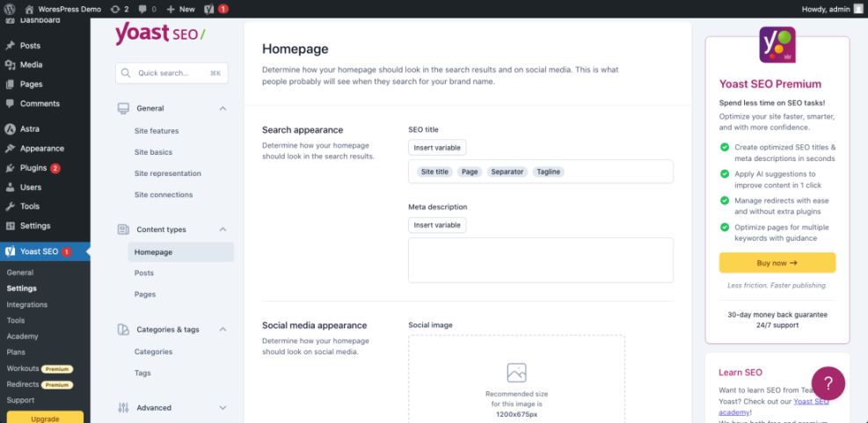Click inside the Meta description box
Viewport: 868px width, 423px height.
(541, 260)
